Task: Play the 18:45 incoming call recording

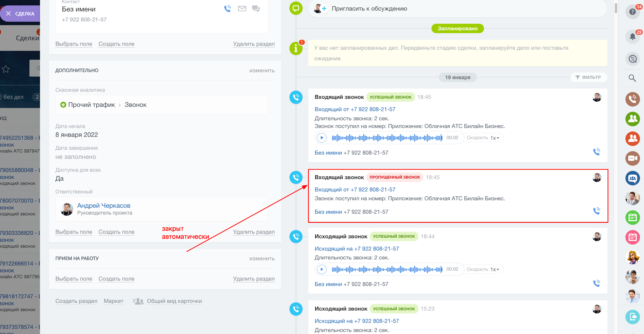Action: click(x=322, y=138)
